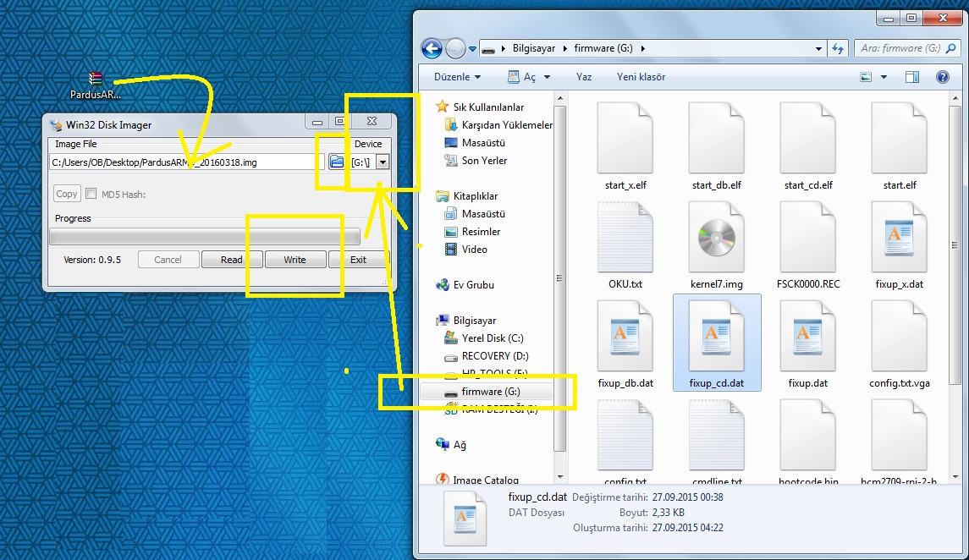This screenshot has height=560, width=969.
Task: Select the fixup_x.dat file
Action: [x=900, y=245]
